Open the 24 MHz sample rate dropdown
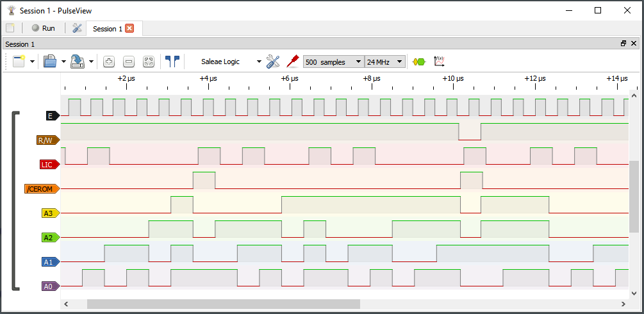This screenshot has width=644, height=314. point(384,62)
